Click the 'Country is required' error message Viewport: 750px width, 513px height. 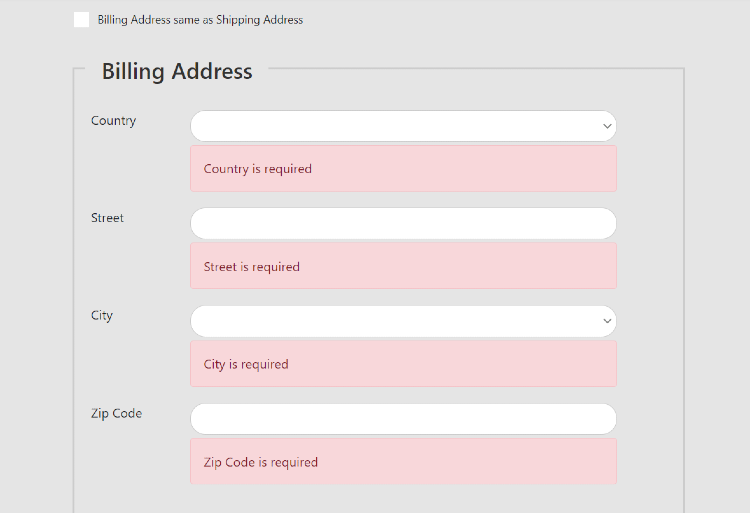click(x=258, y=169)
